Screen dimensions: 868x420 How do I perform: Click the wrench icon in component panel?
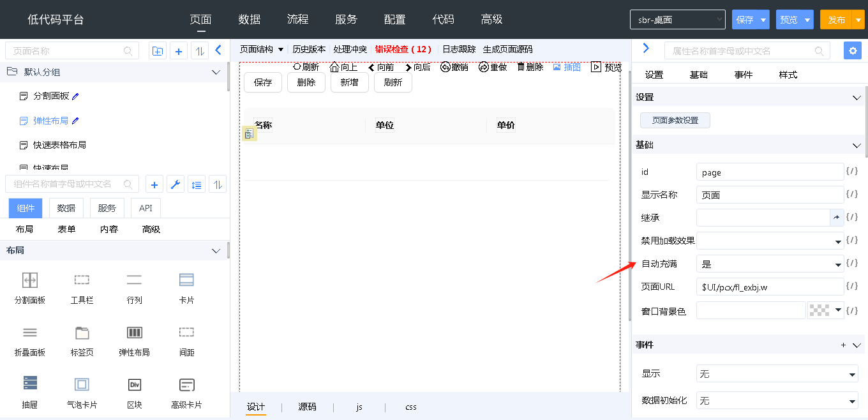point(175,184)
